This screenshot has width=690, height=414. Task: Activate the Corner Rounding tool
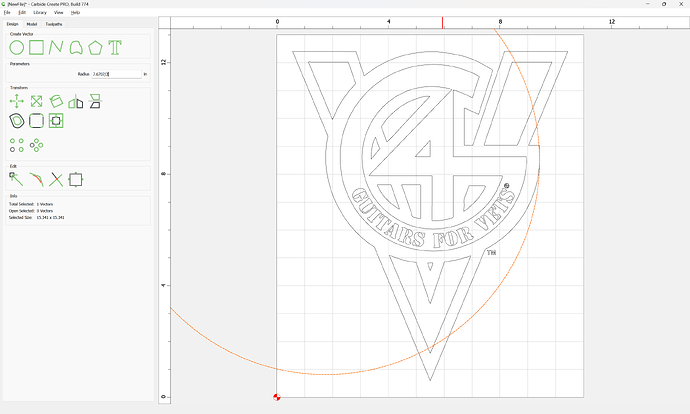tap(37, 121)
